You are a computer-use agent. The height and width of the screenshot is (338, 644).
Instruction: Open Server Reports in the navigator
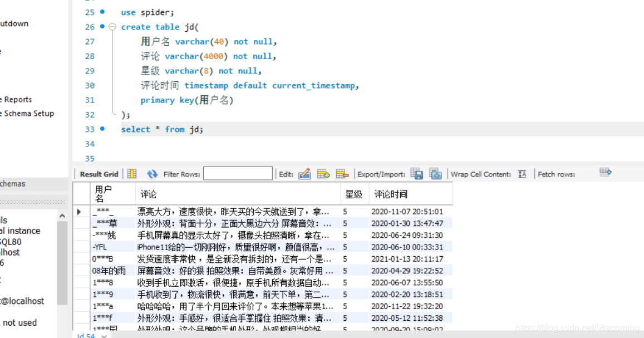[x=17, y=99]
